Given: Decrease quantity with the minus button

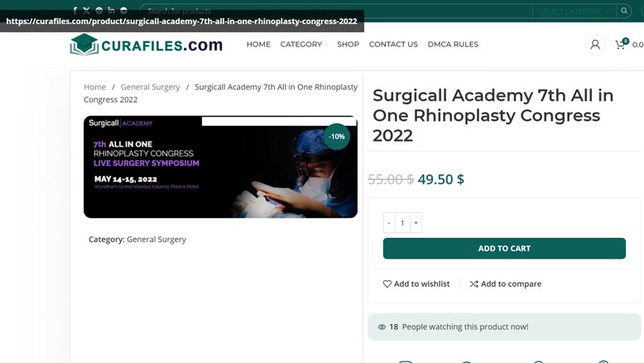Looking at the screenshot, I should coord(389,223).
